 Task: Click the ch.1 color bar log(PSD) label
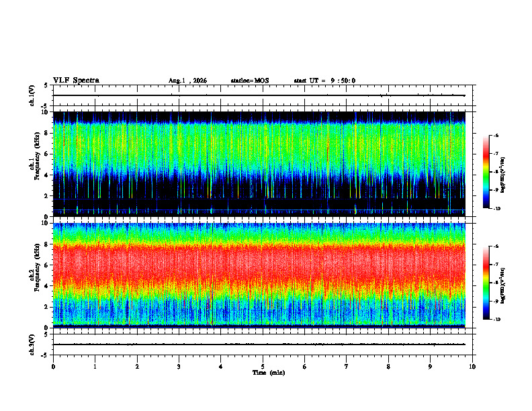(x=503, y=175)
